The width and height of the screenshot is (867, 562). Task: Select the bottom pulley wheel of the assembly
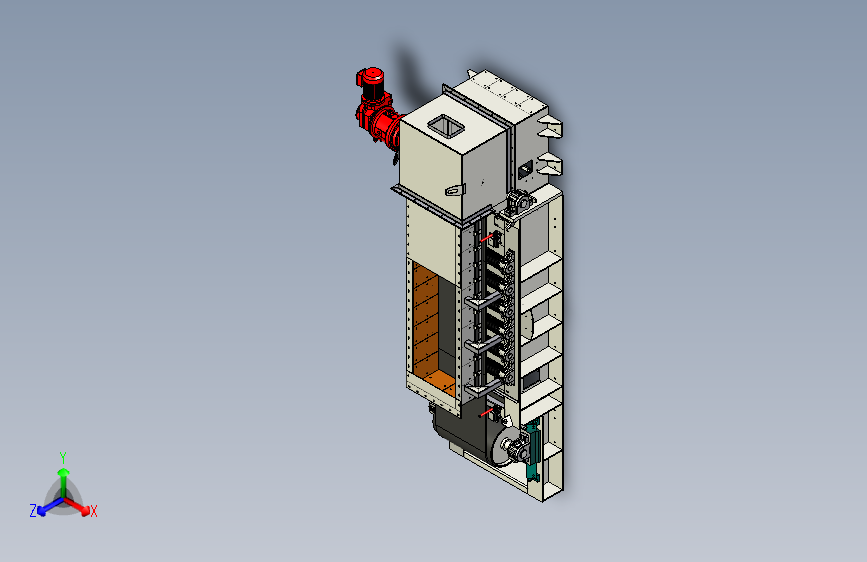tap(504, 445)
